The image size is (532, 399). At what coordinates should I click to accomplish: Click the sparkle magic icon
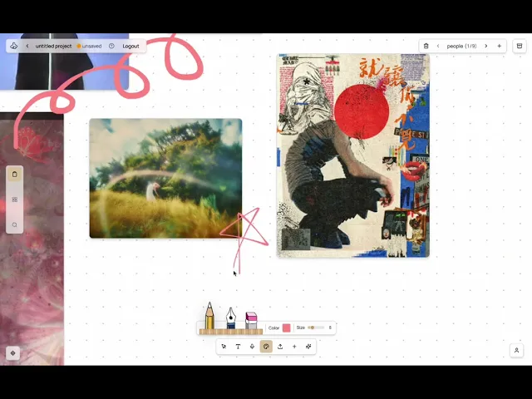[308, 347]
